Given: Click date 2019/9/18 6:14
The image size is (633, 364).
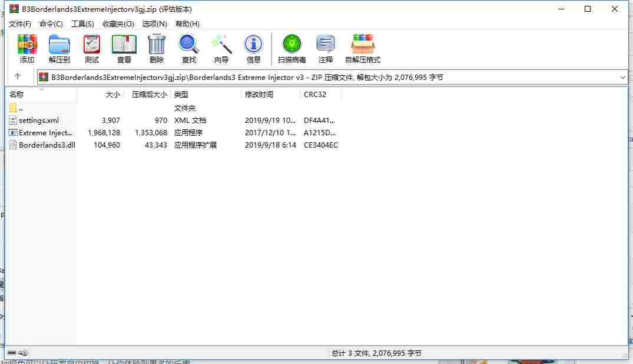Looking at the screenshot, I should pos(270,145).
